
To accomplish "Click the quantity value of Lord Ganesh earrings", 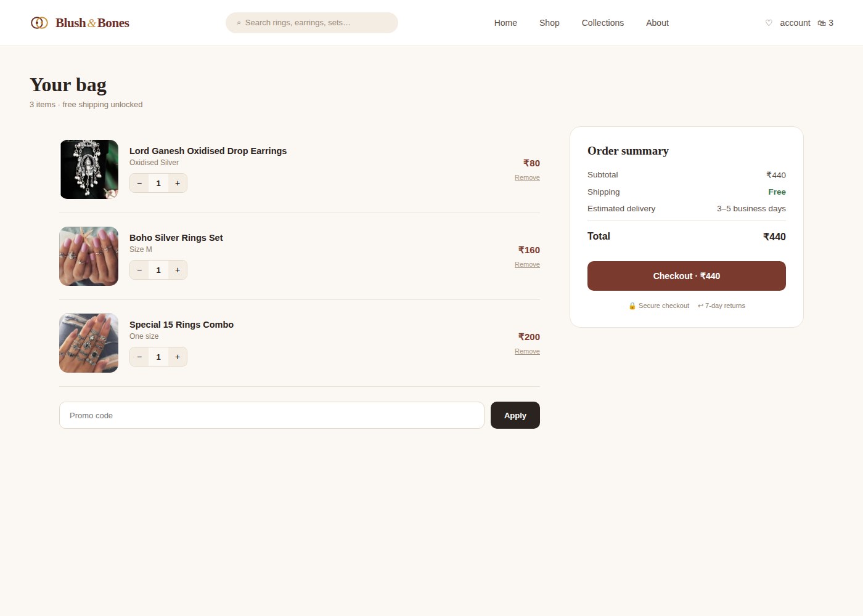I will (158, 183).
